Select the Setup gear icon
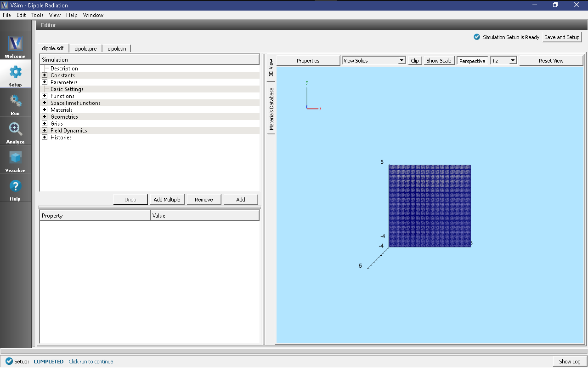 (x=15, y=73)
